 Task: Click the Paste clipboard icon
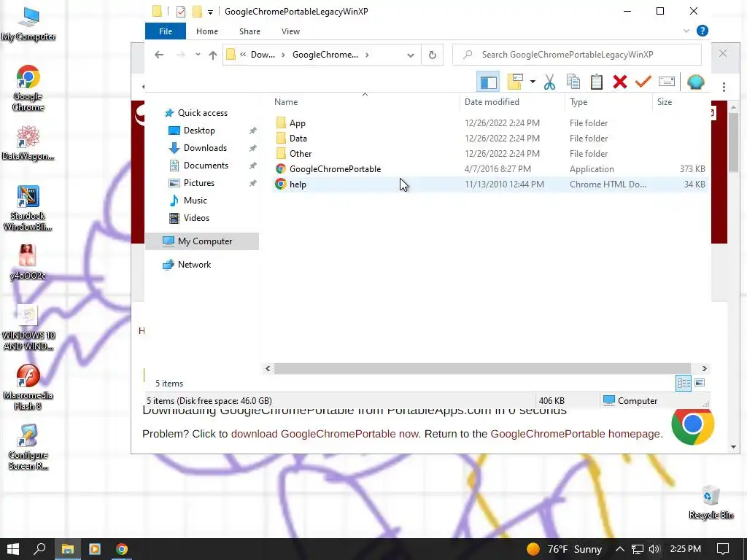point(597,82)
